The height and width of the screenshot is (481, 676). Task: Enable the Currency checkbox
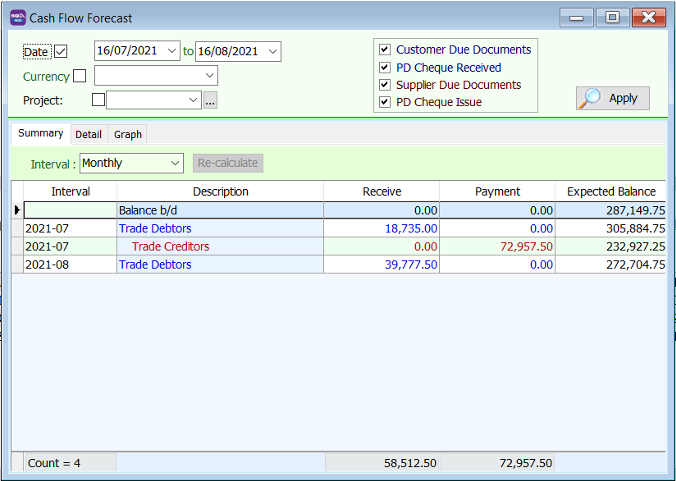(x=79, y=76)
